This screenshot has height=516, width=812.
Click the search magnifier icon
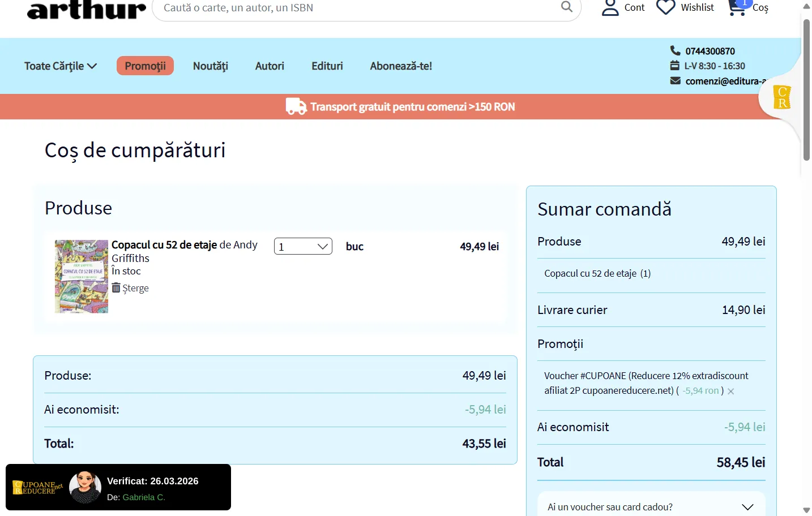pyautogui.click(x=566, y=7)
